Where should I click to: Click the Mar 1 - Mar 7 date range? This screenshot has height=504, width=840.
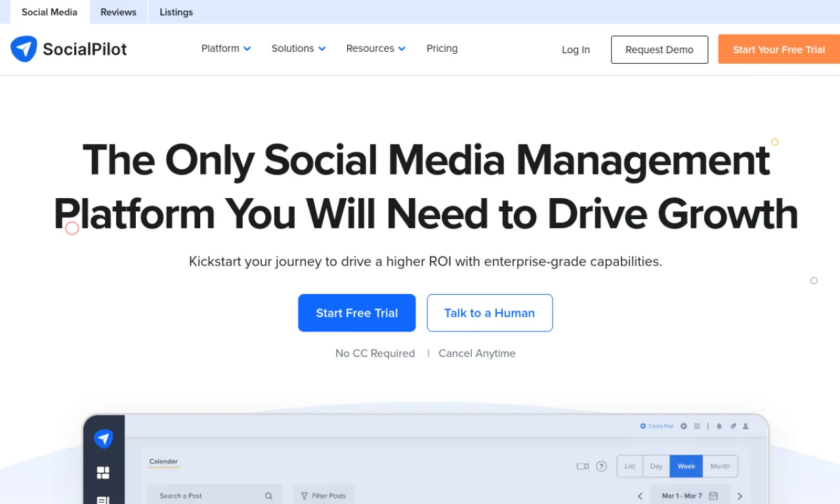pyautogui.click(x=682, y=496)
